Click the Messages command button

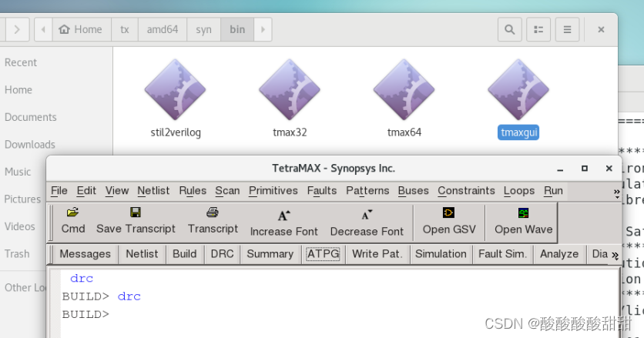[x=85, y=254]
